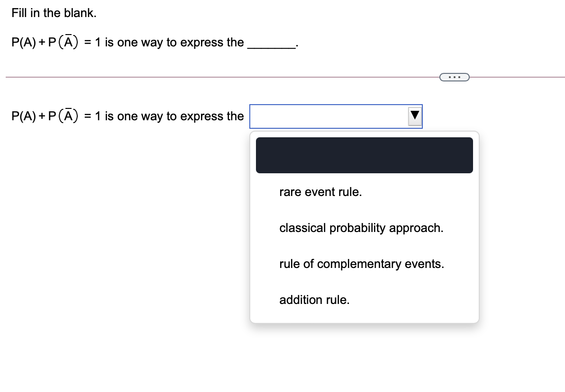The height and width of the screenshot is (392, 565).
Task: Select 'classical probability approach.' option
Action: (361, 228)
